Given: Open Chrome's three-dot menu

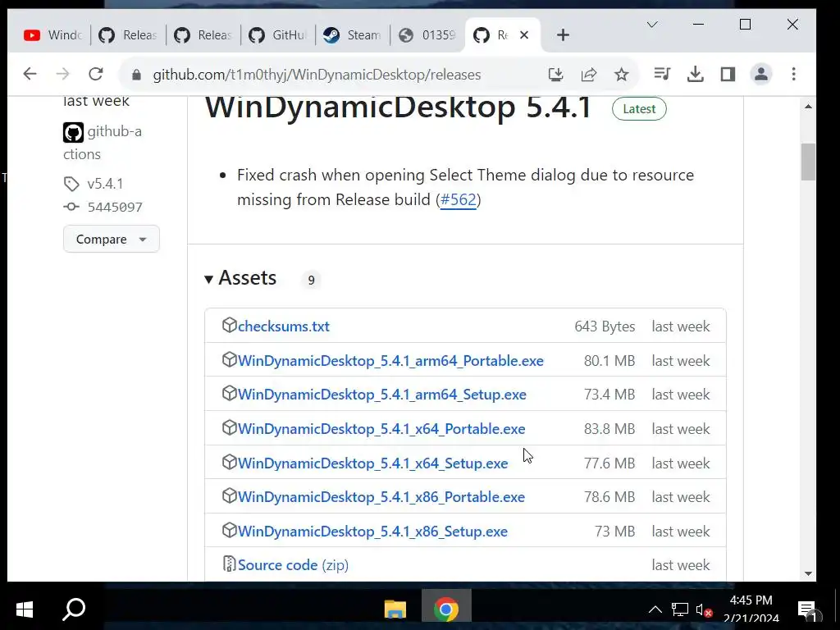Looking at the screenshot, I should pos(794,74).
